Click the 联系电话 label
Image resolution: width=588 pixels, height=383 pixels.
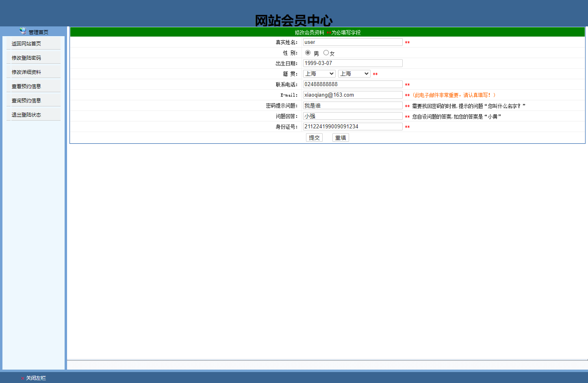pyautogui.click(x=286, y=84)
